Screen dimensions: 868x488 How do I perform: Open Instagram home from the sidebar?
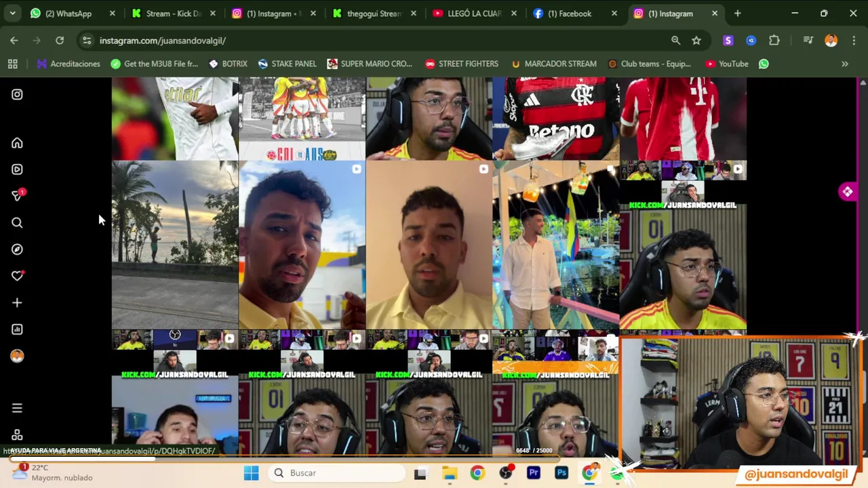(x=17, y=143)
